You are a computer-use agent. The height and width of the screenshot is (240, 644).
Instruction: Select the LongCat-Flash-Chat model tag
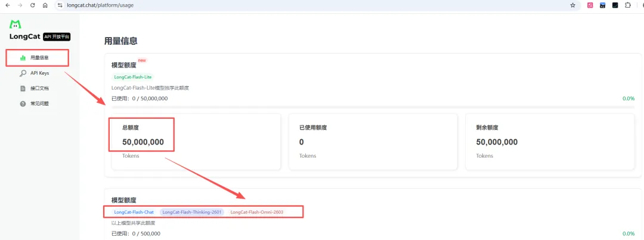(134, 212)
